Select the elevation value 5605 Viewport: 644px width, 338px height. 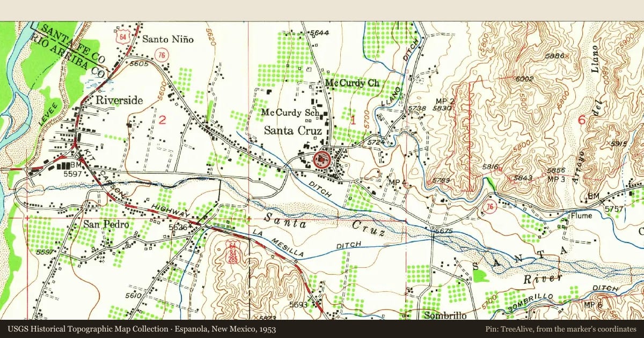tap(138, 63)
